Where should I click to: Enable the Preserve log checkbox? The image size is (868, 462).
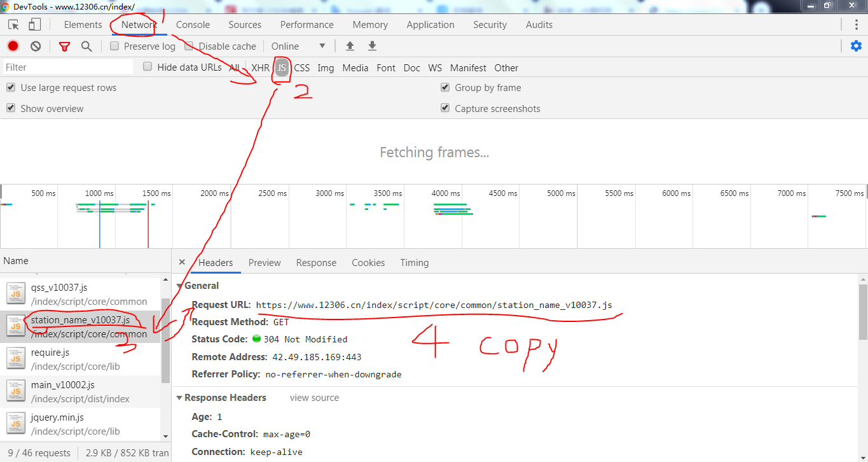[114, 46]
